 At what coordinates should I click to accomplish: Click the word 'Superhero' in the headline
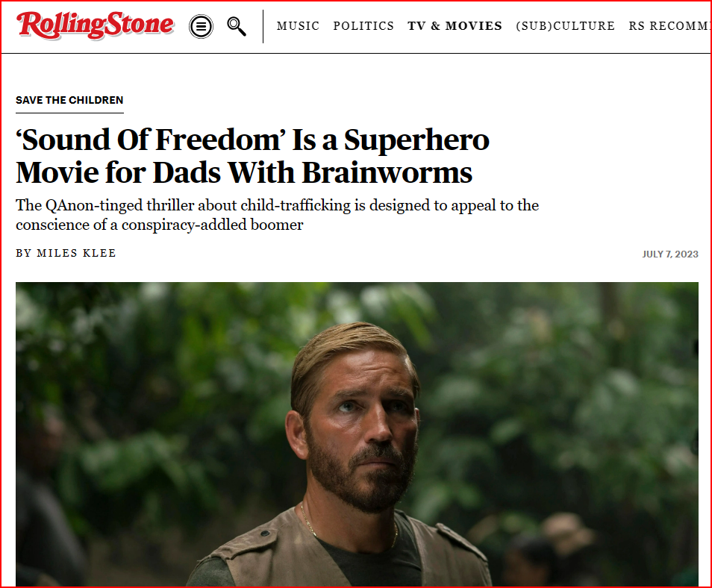(416, 140)
